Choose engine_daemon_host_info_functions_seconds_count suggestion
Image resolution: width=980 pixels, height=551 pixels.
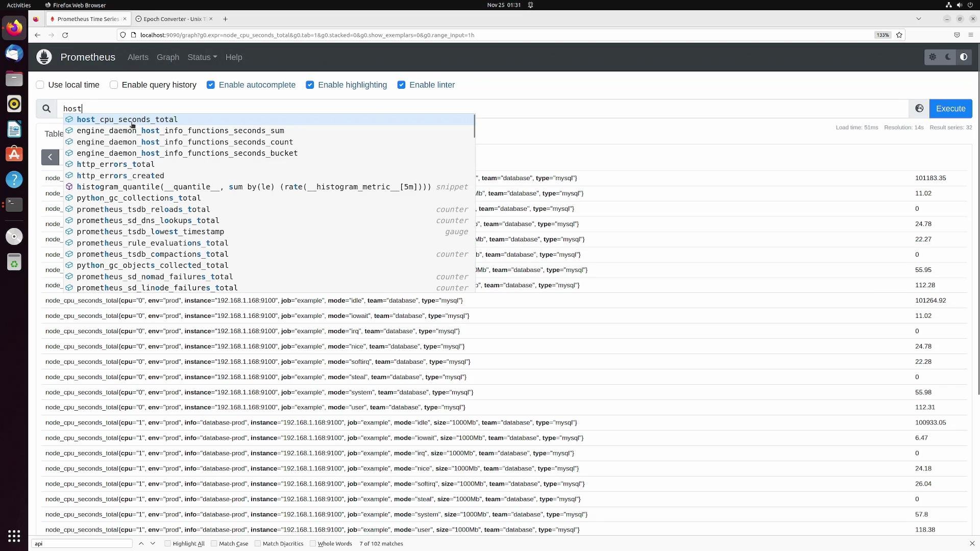click(x=269, y=142)
